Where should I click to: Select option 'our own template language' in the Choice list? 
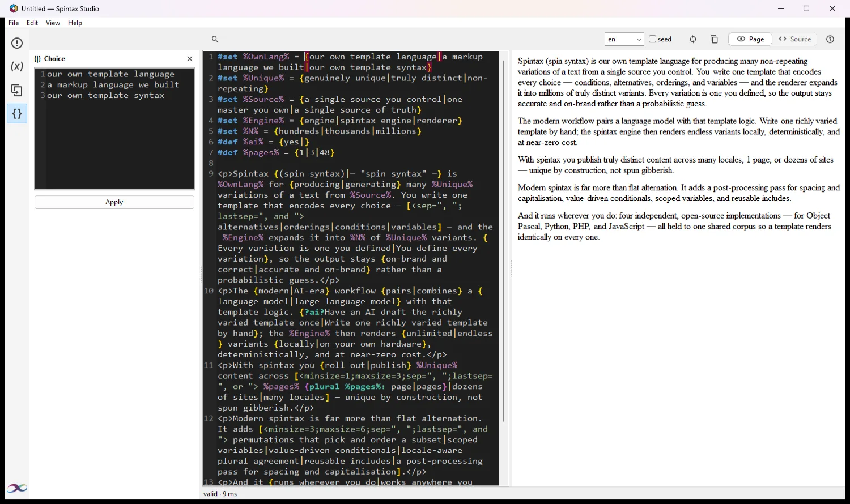pyautogui.click(x=110, y=74)
